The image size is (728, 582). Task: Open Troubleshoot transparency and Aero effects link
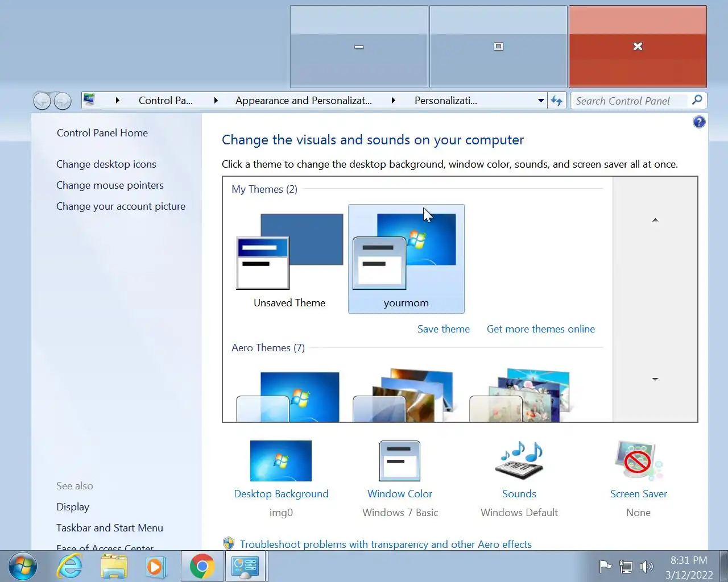[386, 544]
